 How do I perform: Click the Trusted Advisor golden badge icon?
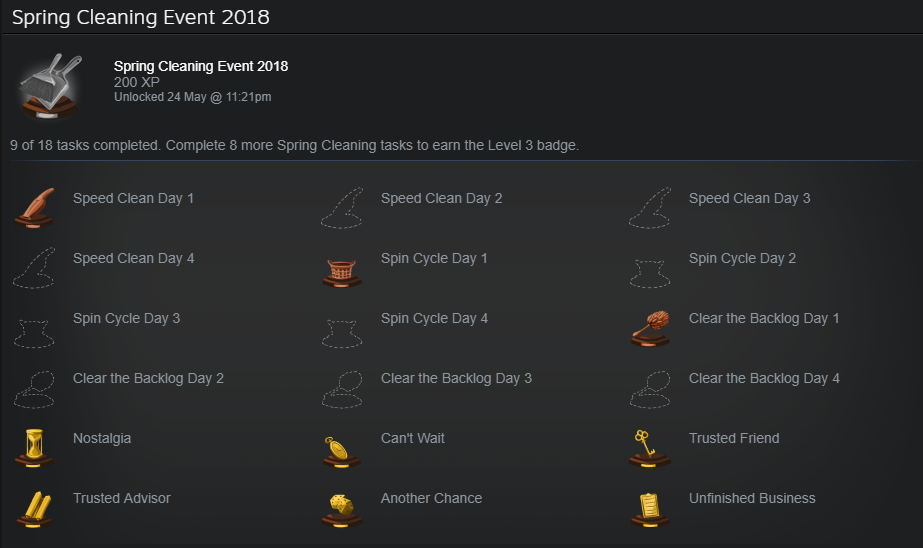pyautogui.click(x=34, y=509)
